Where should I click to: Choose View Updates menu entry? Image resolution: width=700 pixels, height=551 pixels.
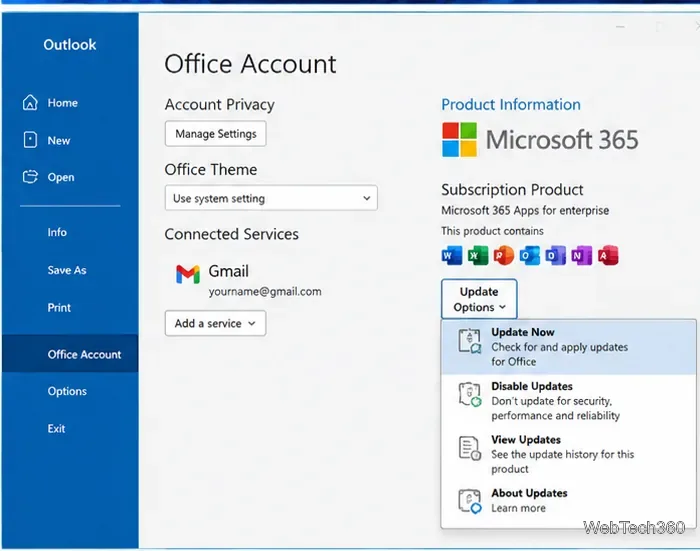[568, 454]
